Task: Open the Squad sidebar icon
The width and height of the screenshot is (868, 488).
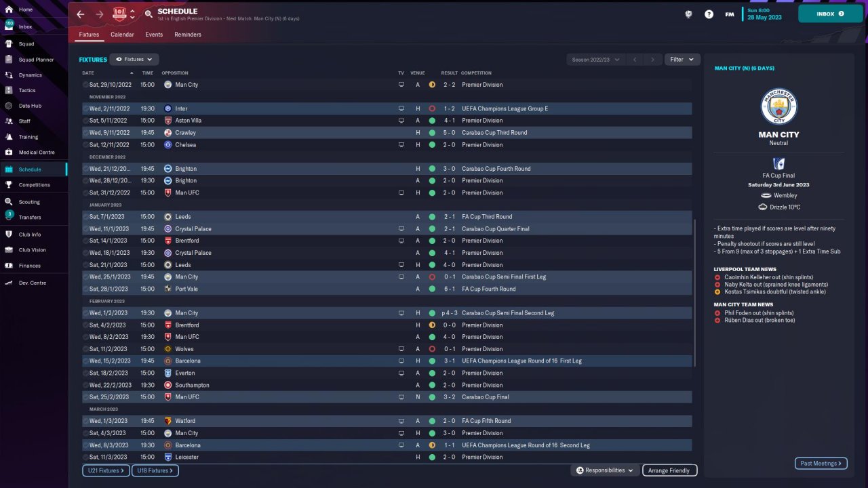Action: (9, 44)
